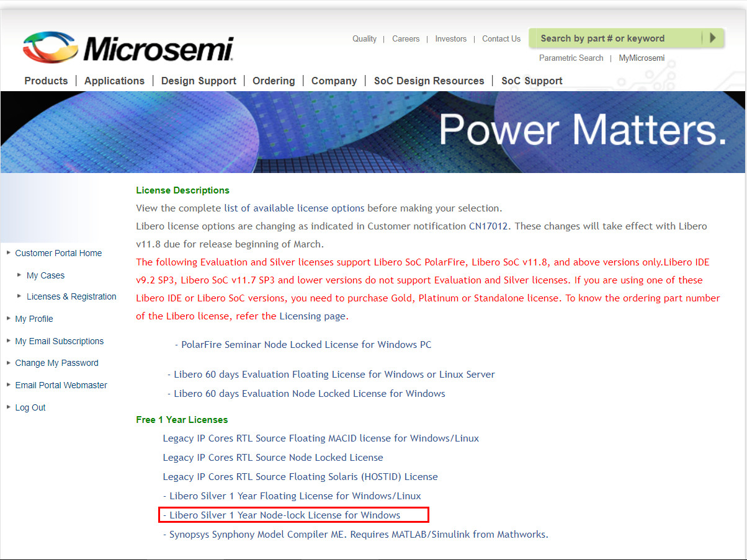This screenshot has height=560, width=747.
Task: Open the 'list of available license options' link
Action: pos(294,208)
